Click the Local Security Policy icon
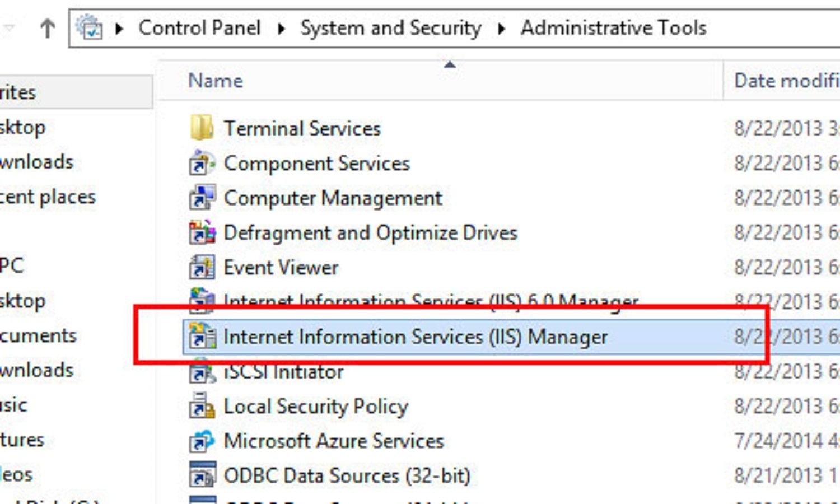Screen dimensions: 840x504 [x=202, y=406]
